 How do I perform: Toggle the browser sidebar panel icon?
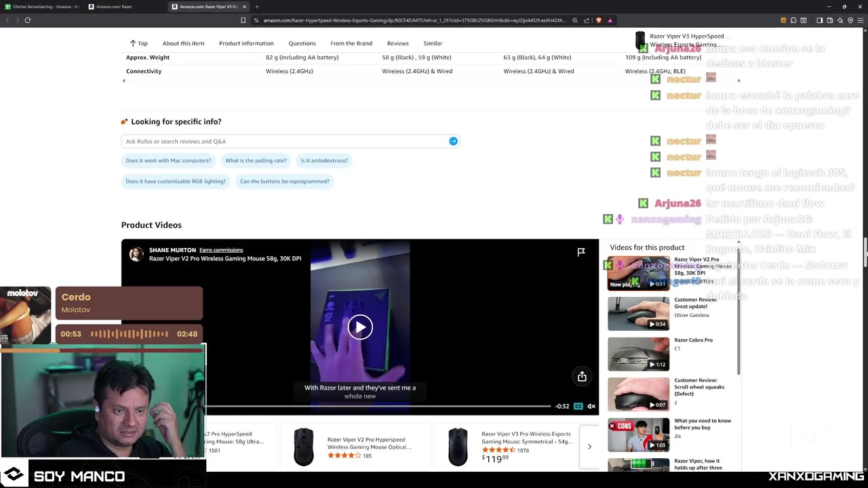pos(819,20)
